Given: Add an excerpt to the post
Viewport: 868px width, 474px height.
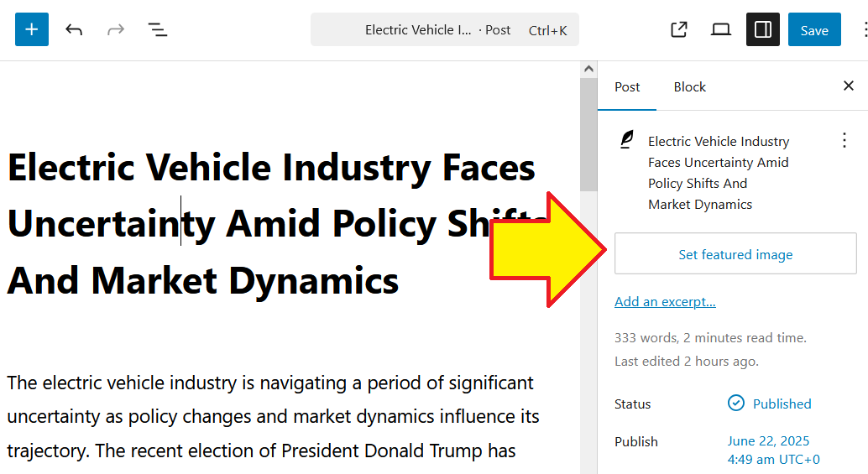Looking at the screenshot, I should click(x=665, y=301).
